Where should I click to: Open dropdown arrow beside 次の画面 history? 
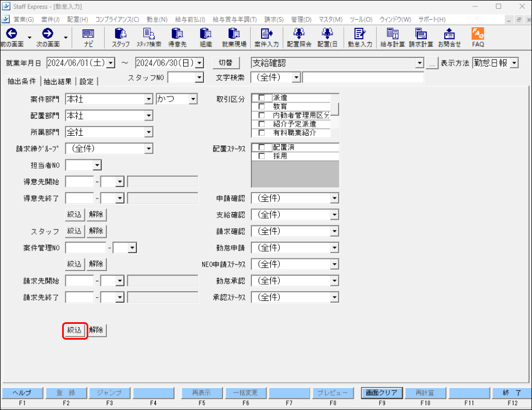[65, 37]
